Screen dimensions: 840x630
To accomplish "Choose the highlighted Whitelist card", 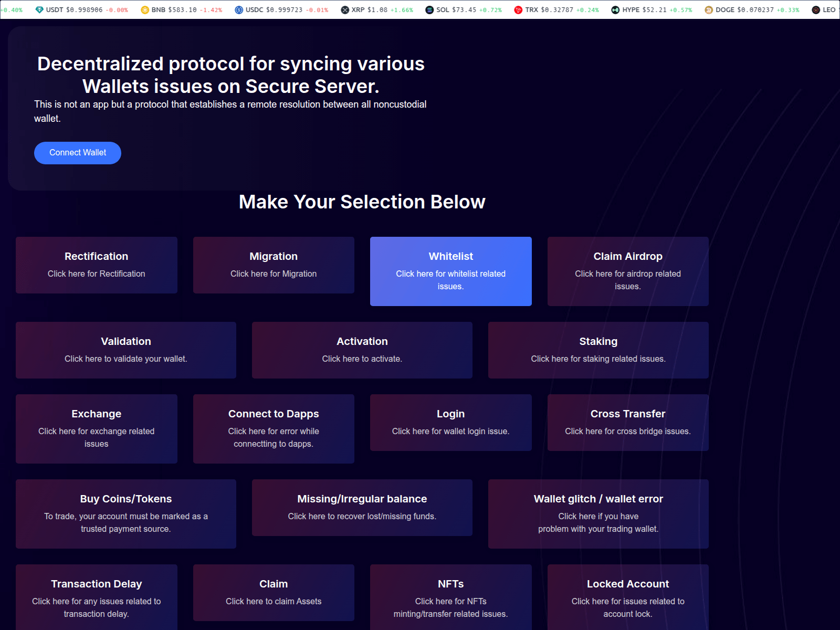I will pos(451,271).
